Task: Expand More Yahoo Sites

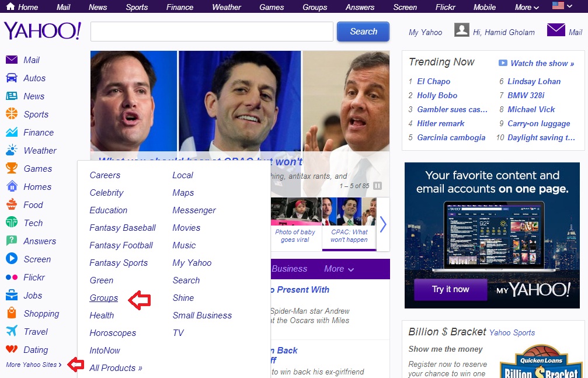Action: pyautogui.click(x=34, y=365)
